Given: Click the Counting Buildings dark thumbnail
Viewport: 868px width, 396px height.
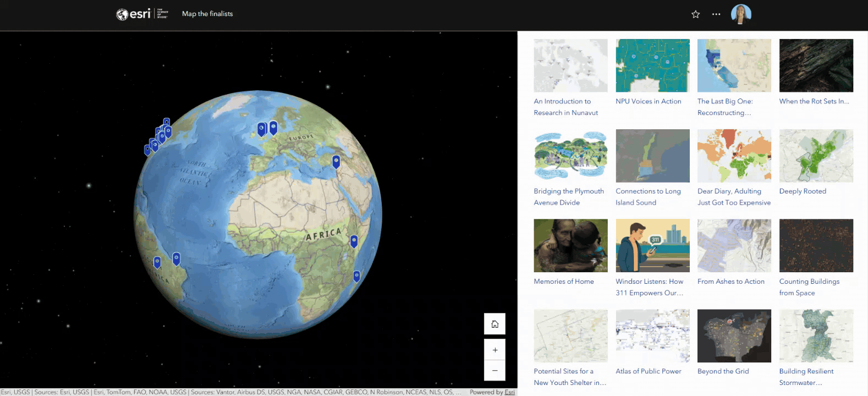Looking at the screenshot, I should 816,245.
